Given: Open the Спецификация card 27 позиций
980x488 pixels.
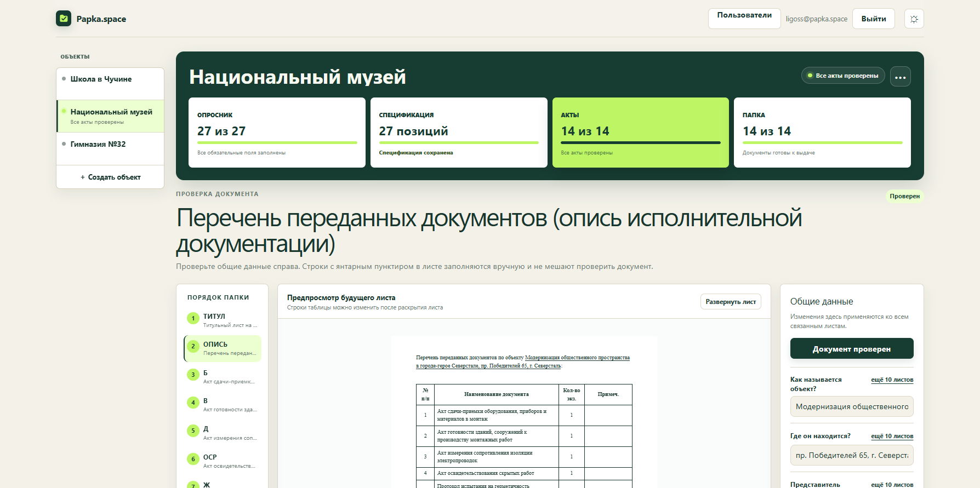Looking at the screenshot, I should pos(459,133).
